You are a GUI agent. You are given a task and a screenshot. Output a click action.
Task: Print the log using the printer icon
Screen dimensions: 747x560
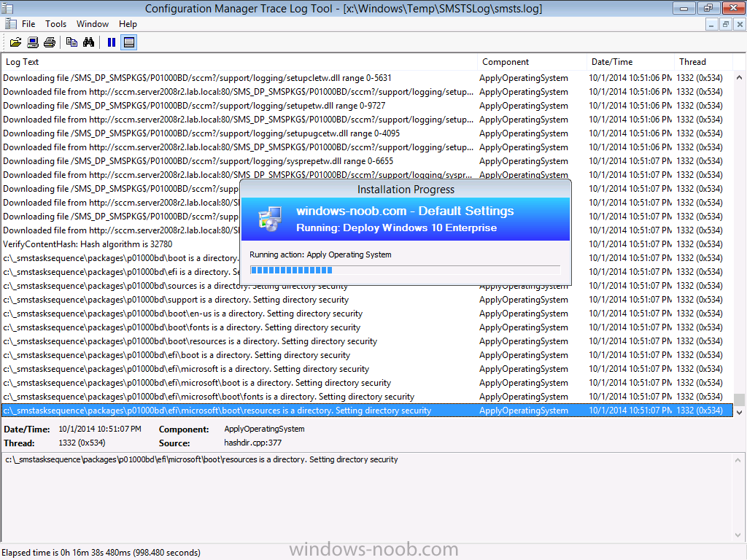[x=50, y=42]
